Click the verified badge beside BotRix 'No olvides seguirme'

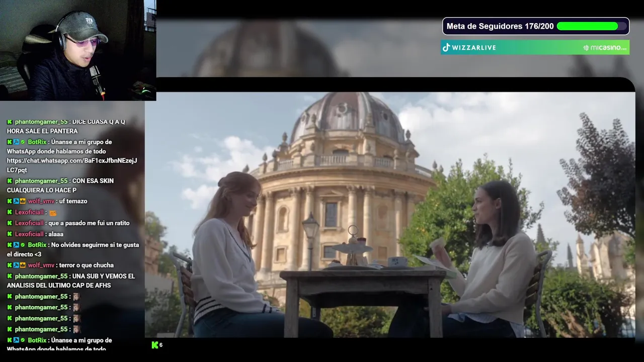23,245
